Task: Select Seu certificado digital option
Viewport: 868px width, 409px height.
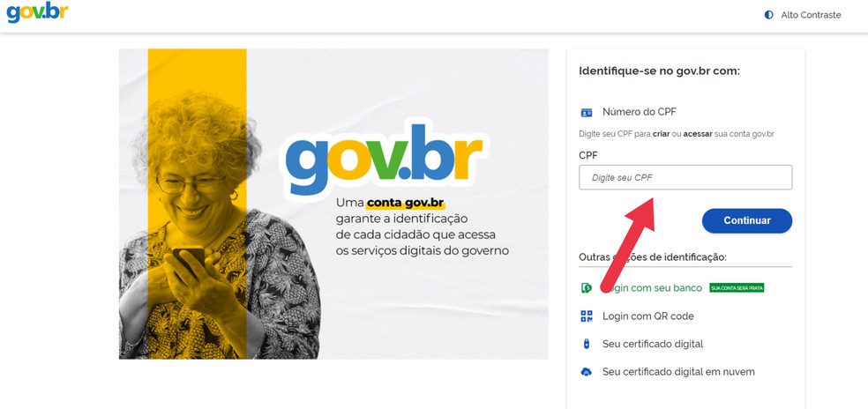Action: pyautogui.click(x=653, y=344)
